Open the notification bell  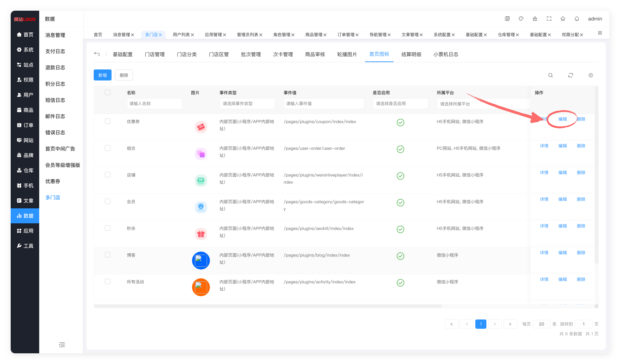pos(577,19)
